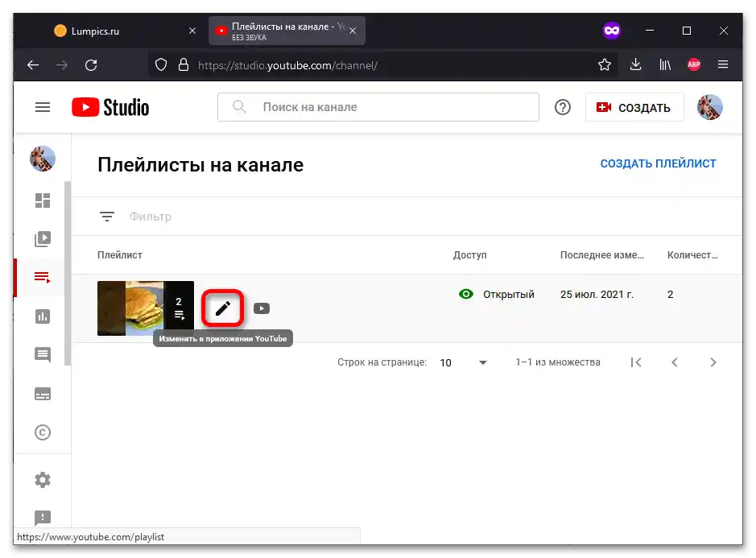This screenshot has width=756, height=558.
Task: Close the Плейлисты на канале tab
Action: pos(353,31)
